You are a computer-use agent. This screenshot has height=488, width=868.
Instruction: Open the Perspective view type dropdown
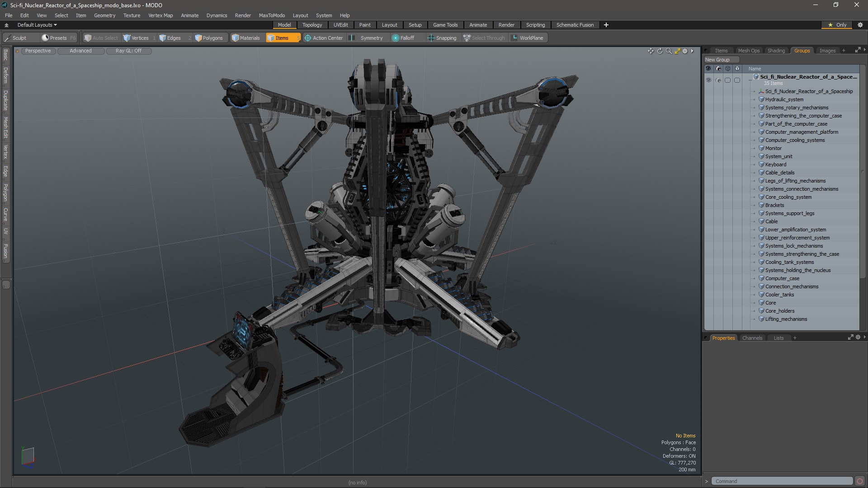coord(38,51)
